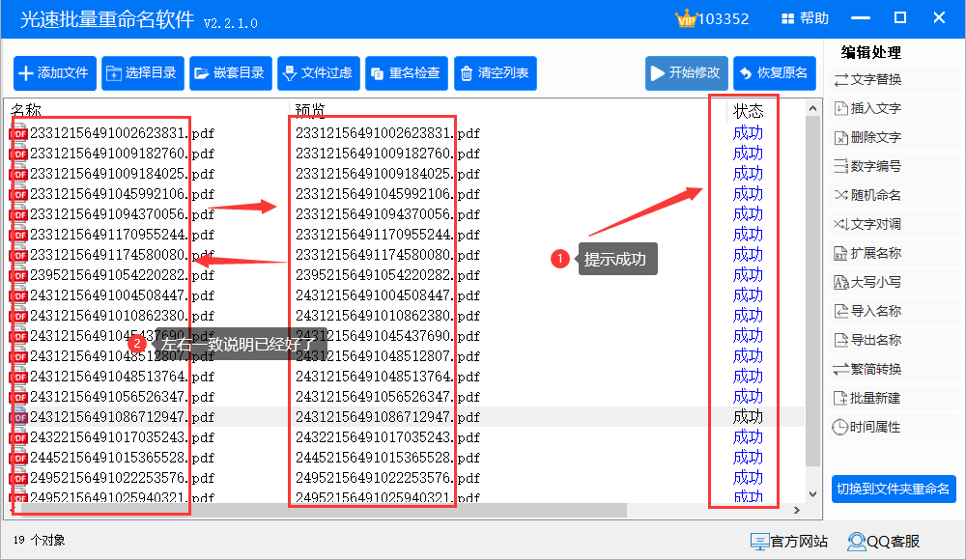Contact support via QQ客服
This screenshot has height=560, width=966.
pos(884,542)
